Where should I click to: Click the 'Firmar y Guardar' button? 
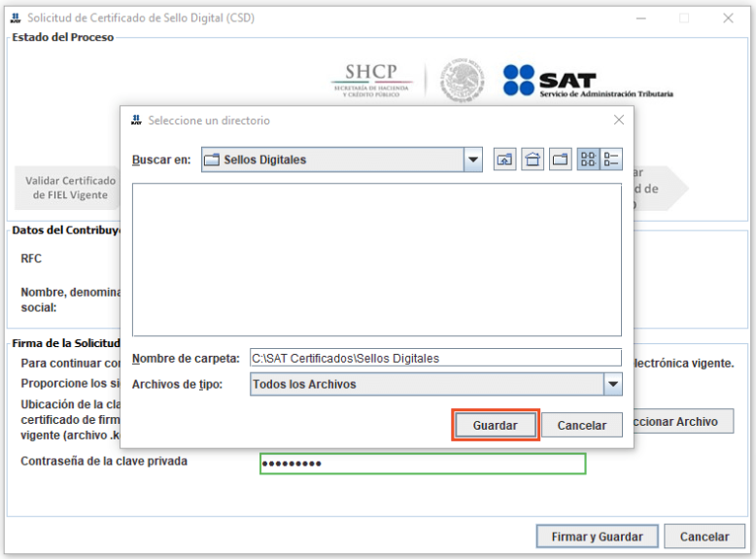597,537
